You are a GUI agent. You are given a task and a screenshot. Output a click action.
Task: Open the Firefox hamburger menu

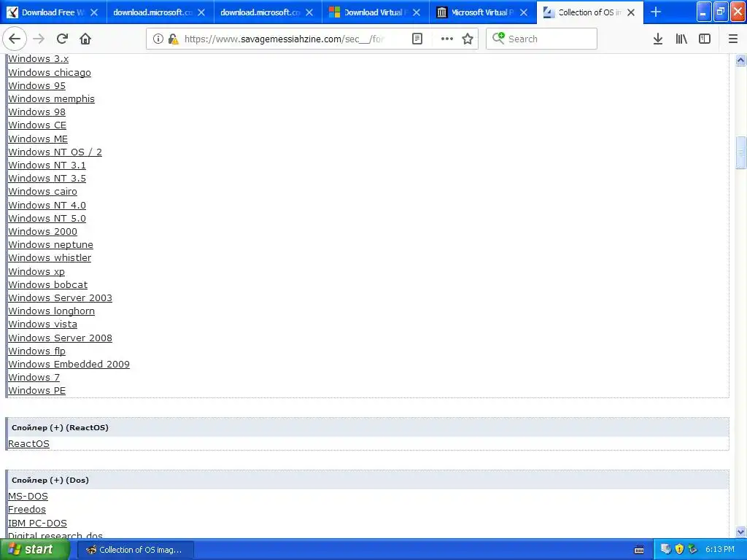tap(733, 39)
